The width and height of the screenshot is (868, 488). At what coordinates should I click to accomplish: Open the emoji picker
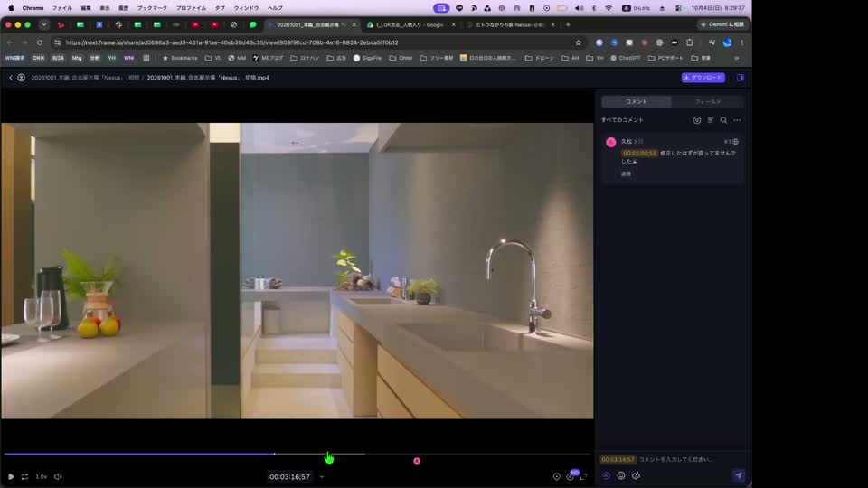point(621,476)
